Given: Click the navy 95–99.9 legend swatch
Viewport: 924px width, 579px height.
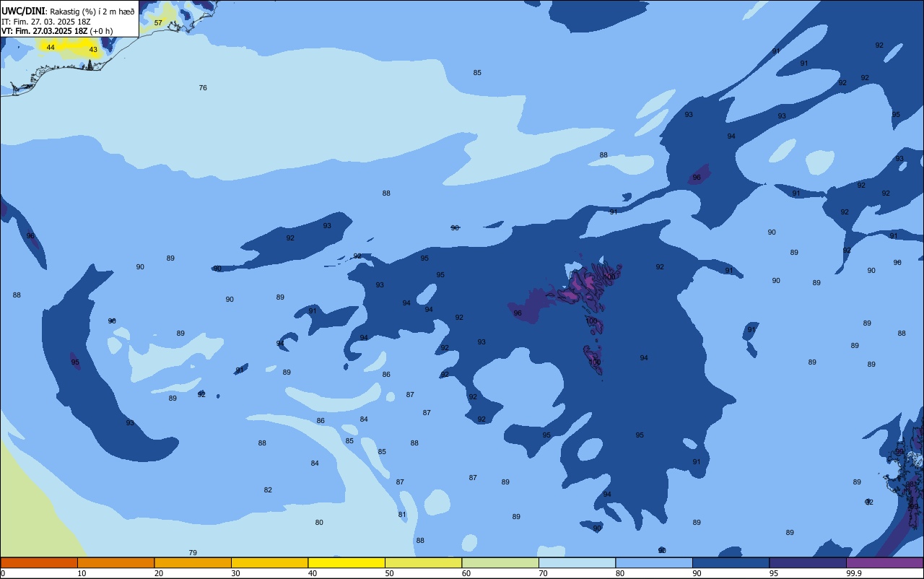Looking at the screenshot, I should (808, 562).
